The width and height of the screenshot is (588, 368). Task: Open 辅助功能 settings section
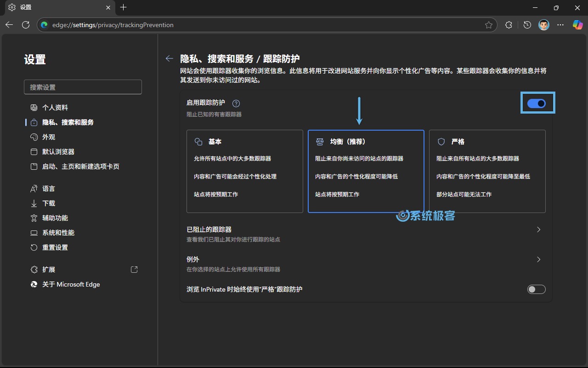[83, 218]
